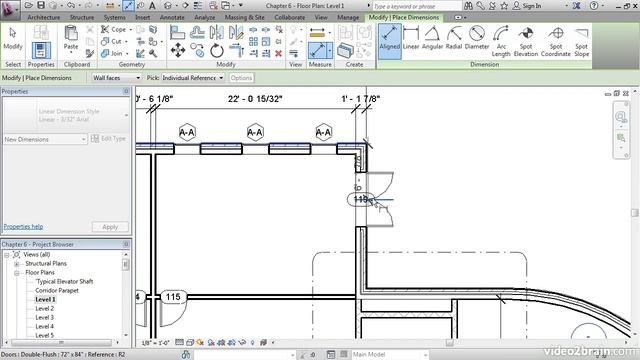Click the Apply button in Properties

pos(110,227)
